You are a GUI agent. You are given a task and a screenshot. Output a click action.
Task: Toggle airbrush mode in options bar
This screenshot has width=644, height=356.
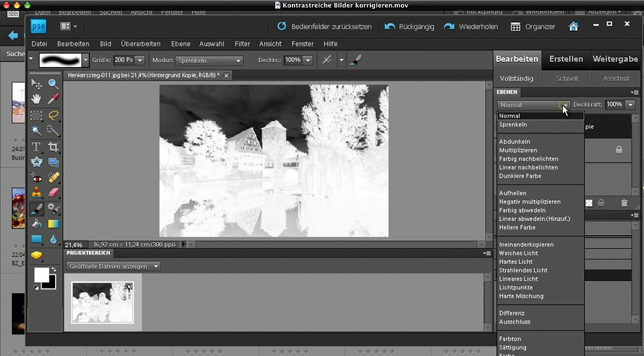tap(356, 60)
